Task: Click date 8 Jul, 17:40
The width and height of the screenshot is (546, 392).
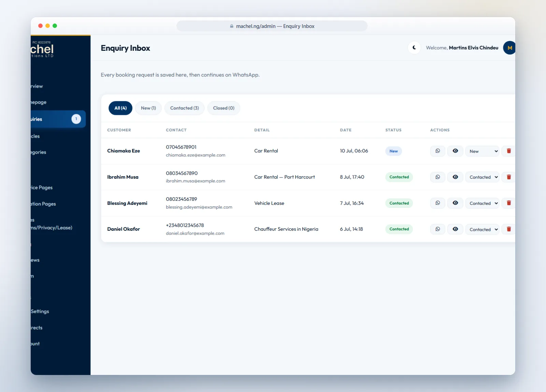Action: coord(352,177)
